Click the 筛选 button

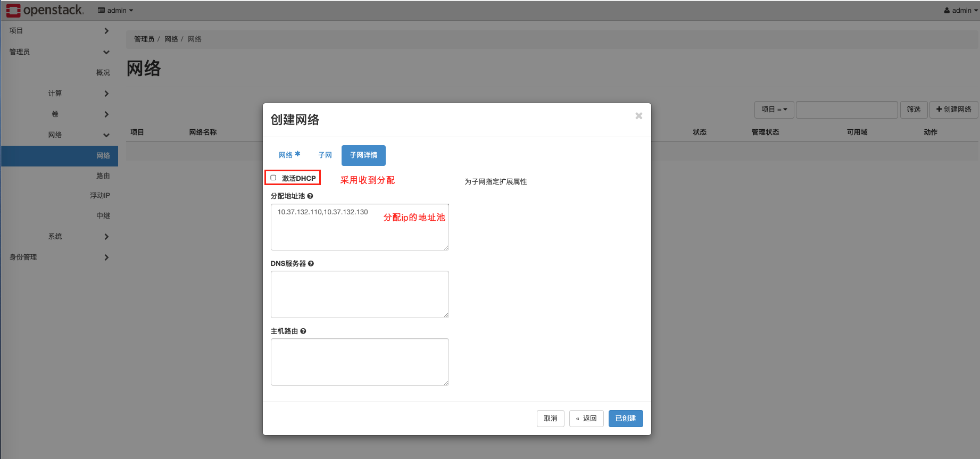coord(914,110)
